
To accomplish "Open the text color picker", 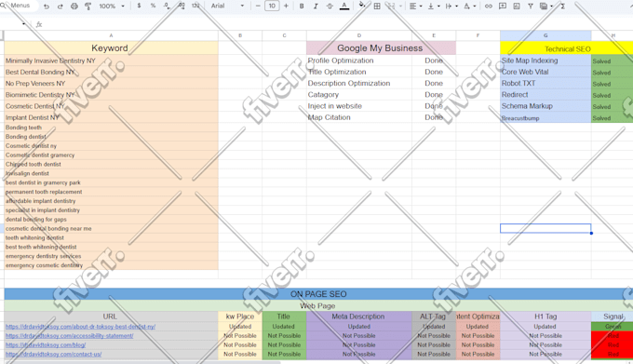I will coord(344,7).
